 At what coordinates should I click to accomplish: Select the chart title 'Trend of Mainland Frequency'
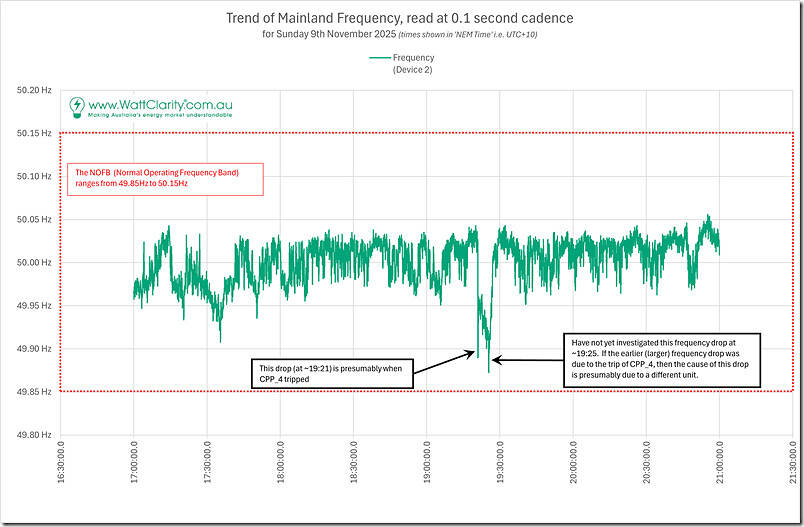coord(401,17)
